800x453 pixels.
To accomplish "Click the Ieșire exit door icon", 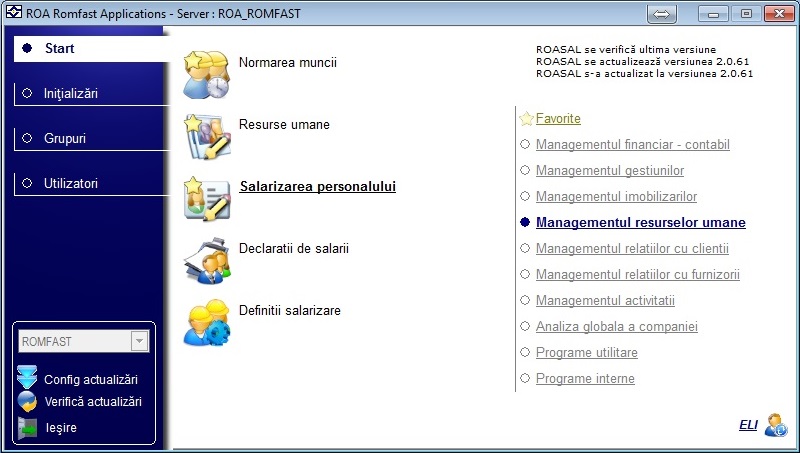I will pyautogui.click(x=28, y=428).
